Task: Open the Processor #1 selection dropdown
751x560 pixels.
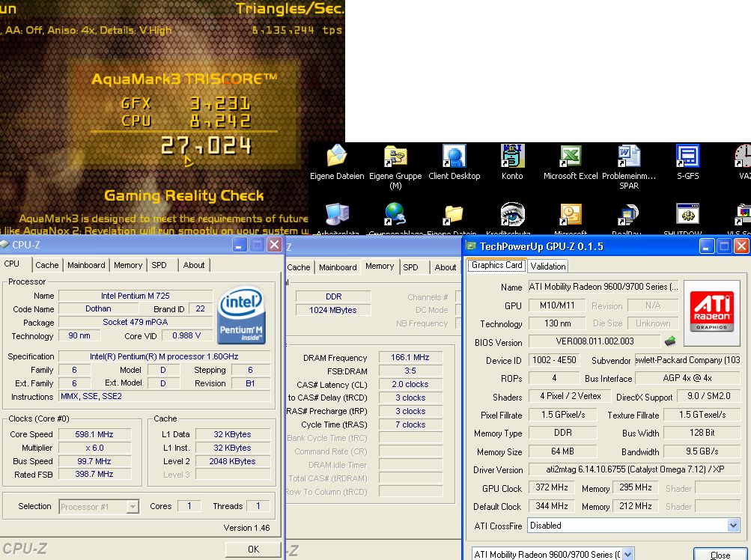Action: [99, 506]
